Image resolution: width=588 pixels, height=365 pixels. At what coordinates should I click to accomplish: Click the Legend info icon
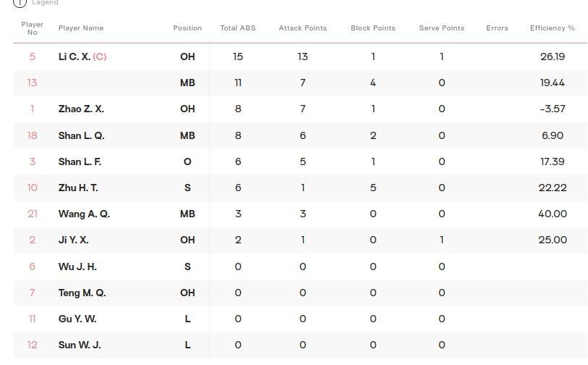point(20,3)
